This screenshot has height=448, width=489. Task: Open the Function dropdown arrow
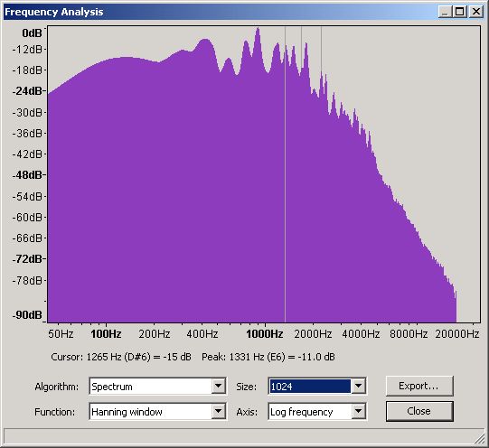coord(219,412)
